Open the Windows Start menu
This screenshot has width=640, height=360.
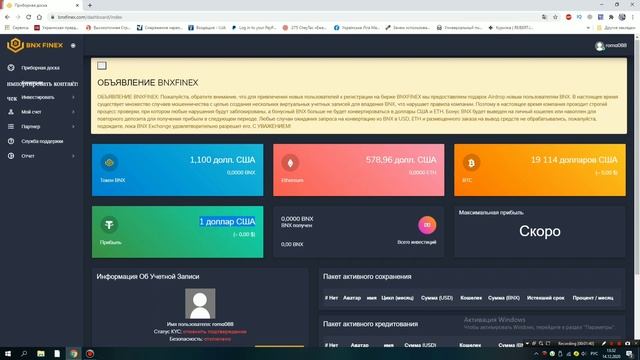(x=8, y=353)
